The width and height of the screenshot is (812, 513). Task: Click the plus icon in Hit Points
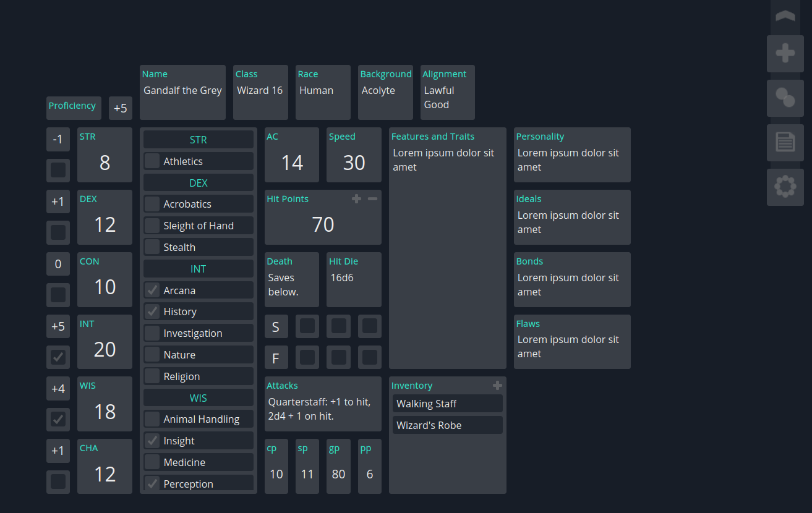(356, 199)
